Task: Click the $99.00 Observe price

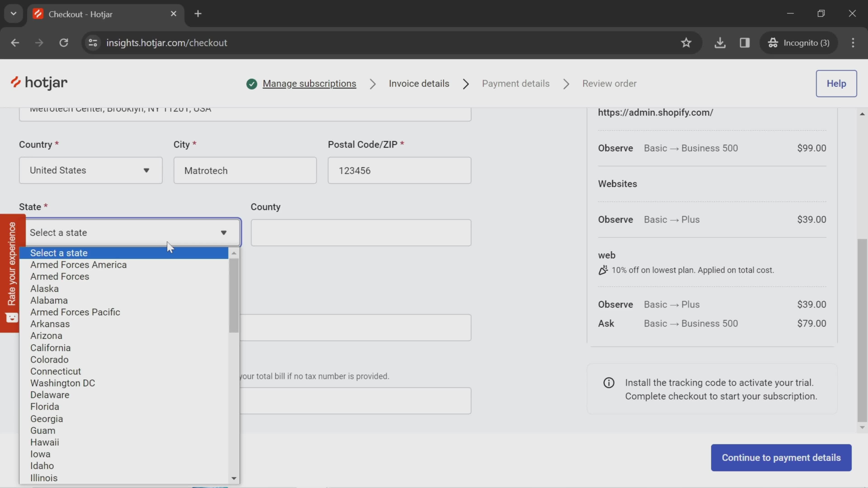Action: coord(811,148)
